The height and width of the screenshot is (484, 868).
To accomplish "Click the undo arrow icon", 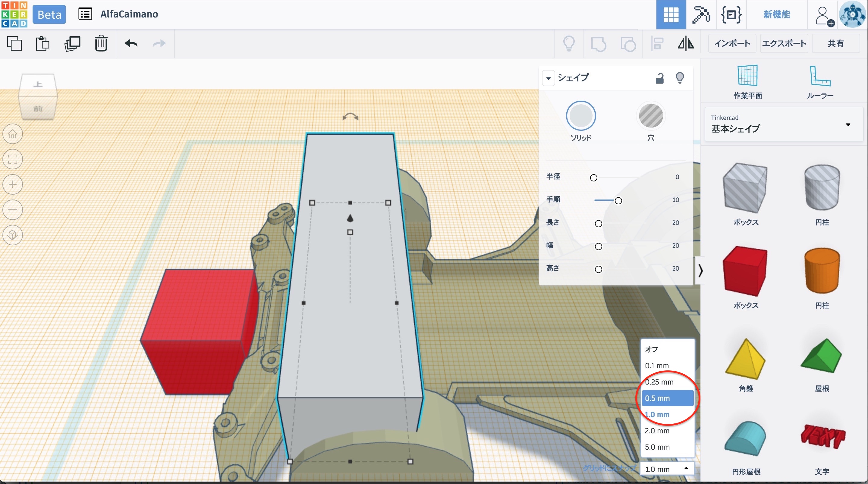I will pyautogui.click(x=131, y=43).
